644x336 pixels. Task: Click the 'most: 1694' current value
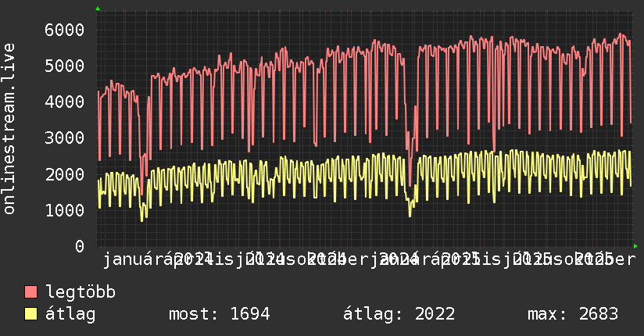point(219,314)
